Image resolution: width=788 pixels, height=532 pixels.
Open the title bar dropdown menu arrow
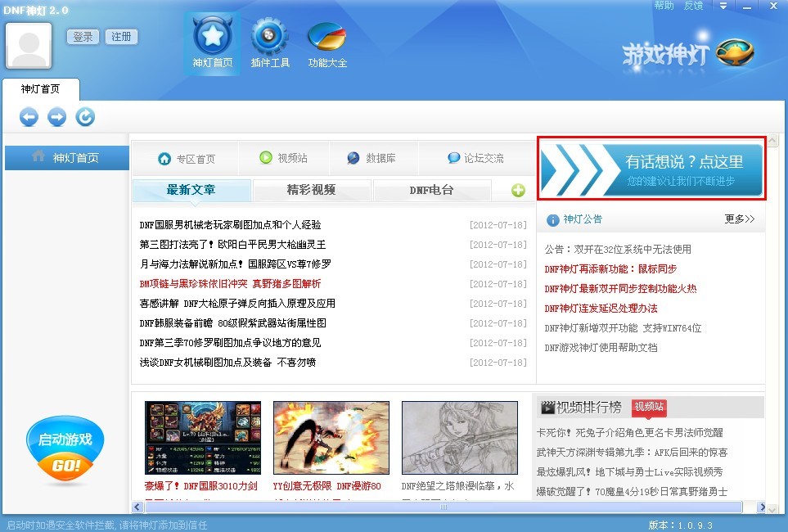point(723,7)
